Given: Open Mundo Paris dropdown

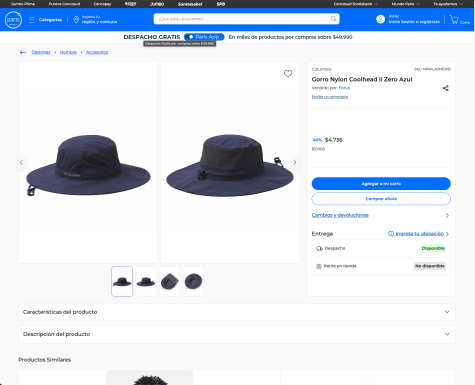Looking at the screenshot, I should click(x=405, y=4).
